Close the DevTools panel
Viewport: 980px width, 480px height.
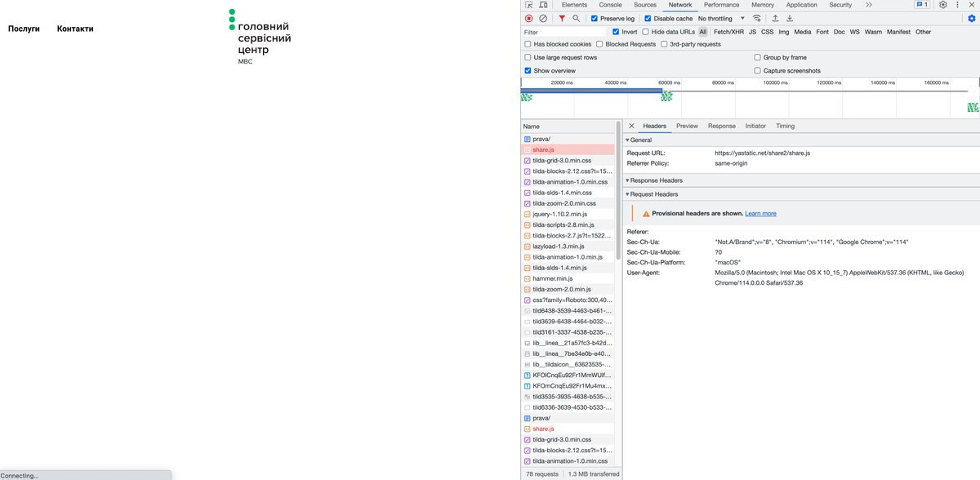pyautogui.click(x=972, y=5)
